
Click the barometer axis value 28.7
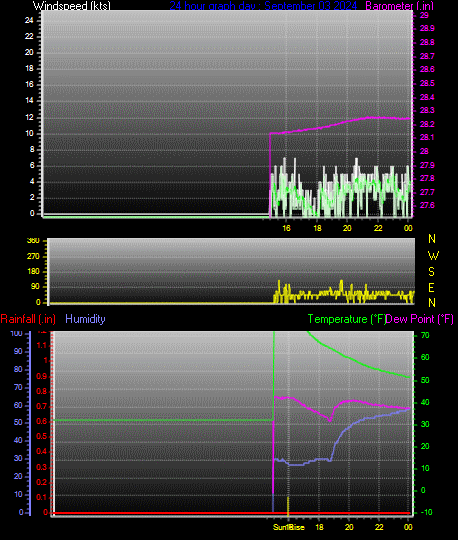427,56
